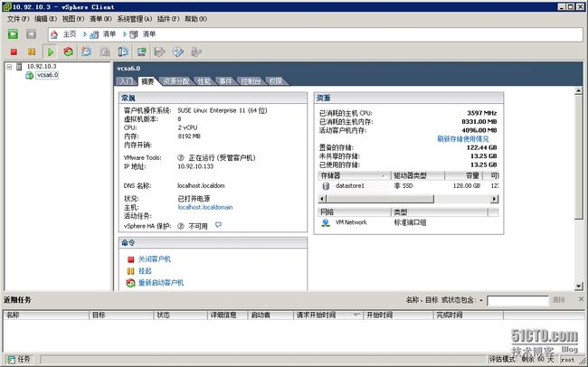The width and height of the screenshot is (588, 367).
Task: Switch to the 事件 tab
Action: pos(226,81)
